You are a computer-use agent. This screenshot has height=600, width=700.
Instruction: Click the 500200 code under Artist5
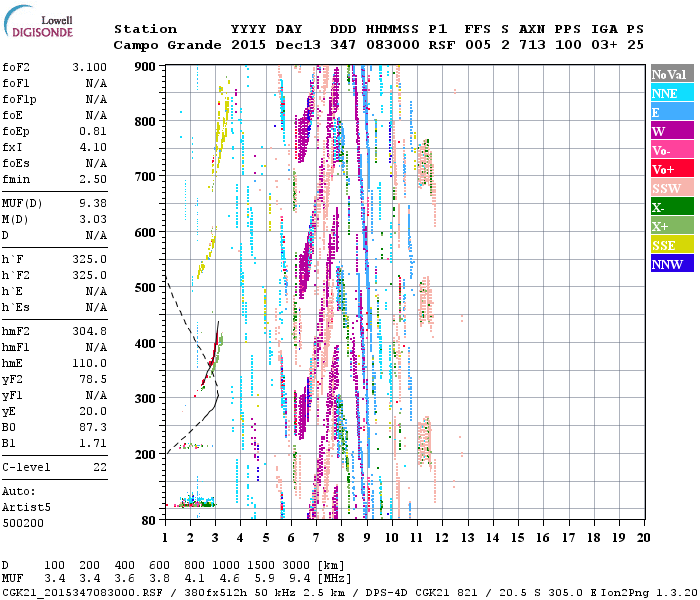[x=23, y=523]
